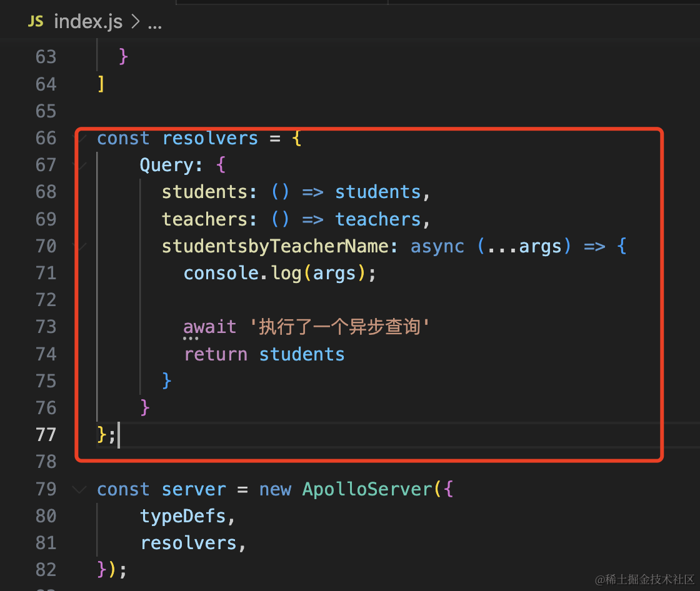700x591 pixels.
Task: Click the ApolloServer class name
Action: [x=367, y=489]
